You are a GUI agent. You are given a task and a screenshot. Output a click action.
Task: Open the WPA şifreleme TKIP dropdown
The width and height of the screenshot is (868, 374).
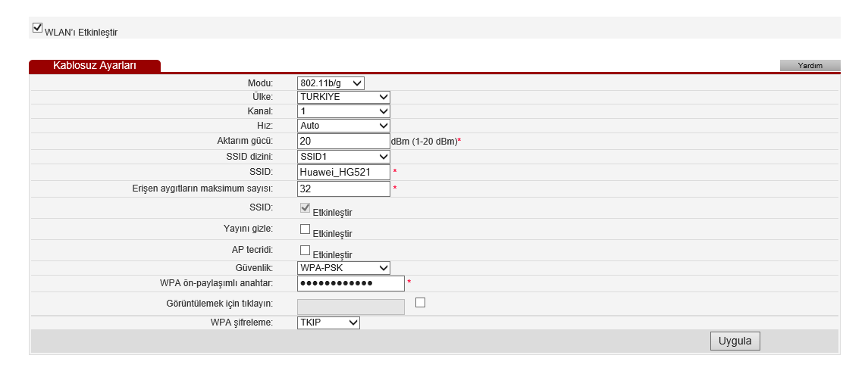click(x=328, y=323)
